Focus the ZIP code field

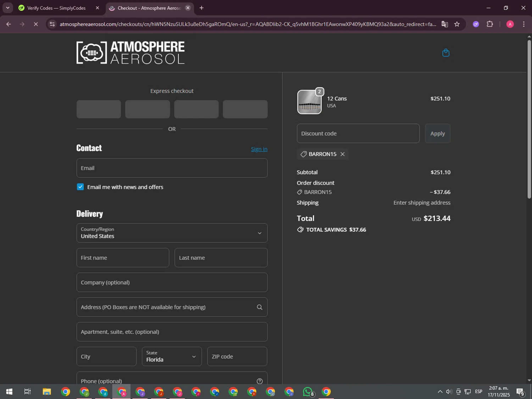point(237,356)
